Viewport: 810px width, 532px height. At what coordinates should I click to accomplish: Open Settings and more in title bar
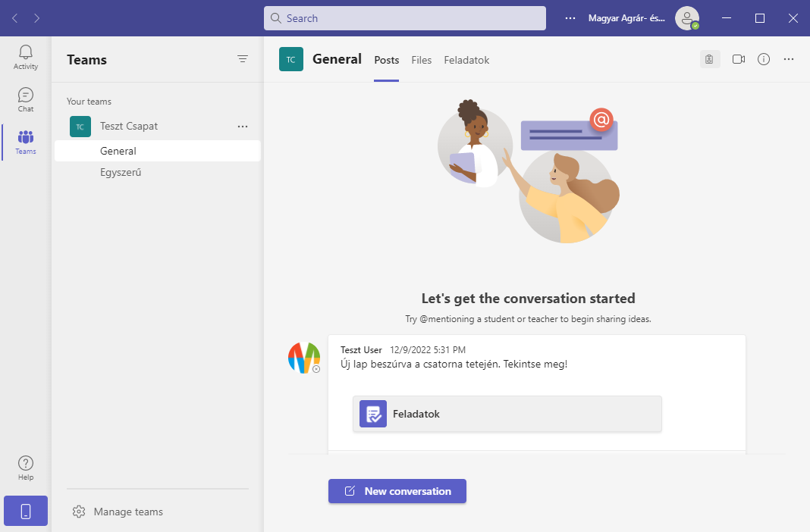(570, 18)
